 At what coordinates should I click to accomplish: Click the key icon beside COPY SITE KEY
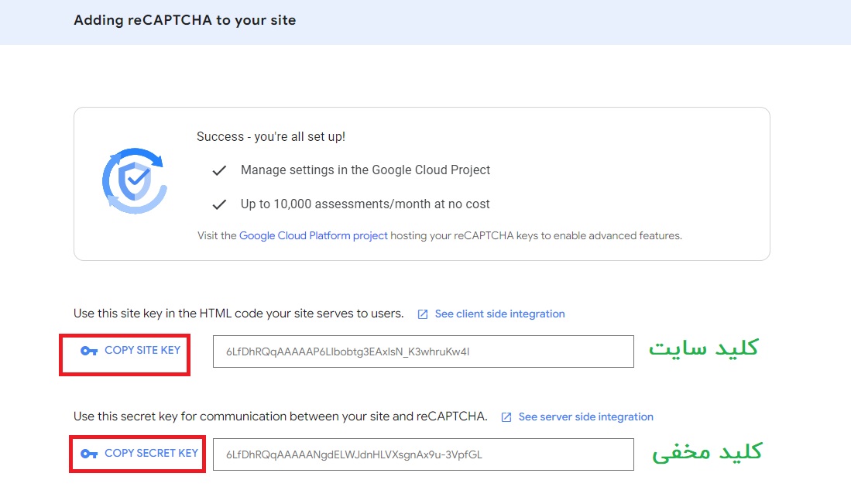[89, 351]
